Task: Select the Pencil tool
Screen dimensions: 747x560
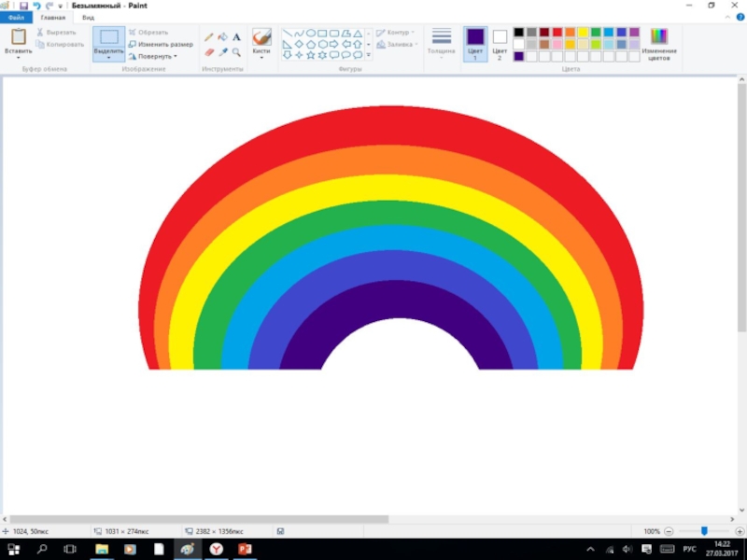Action: (x=209, y=37)
